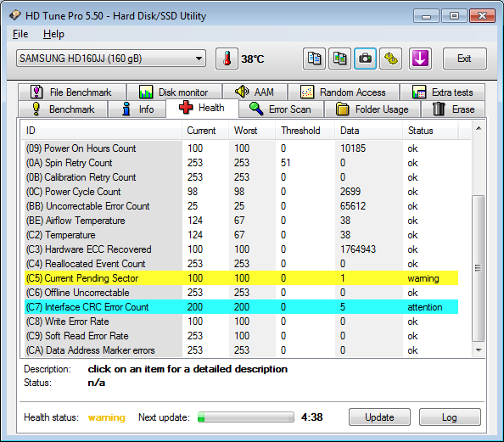504x442 pixels.
Task: Click the 10185 data value
Action: click(x=353, y=148)
